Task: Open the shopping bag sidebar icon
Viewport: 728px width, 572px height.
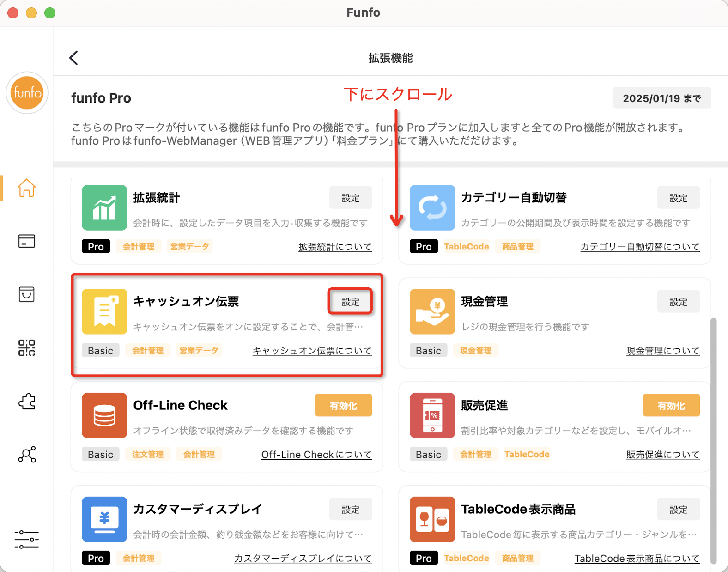Action: 27,294
